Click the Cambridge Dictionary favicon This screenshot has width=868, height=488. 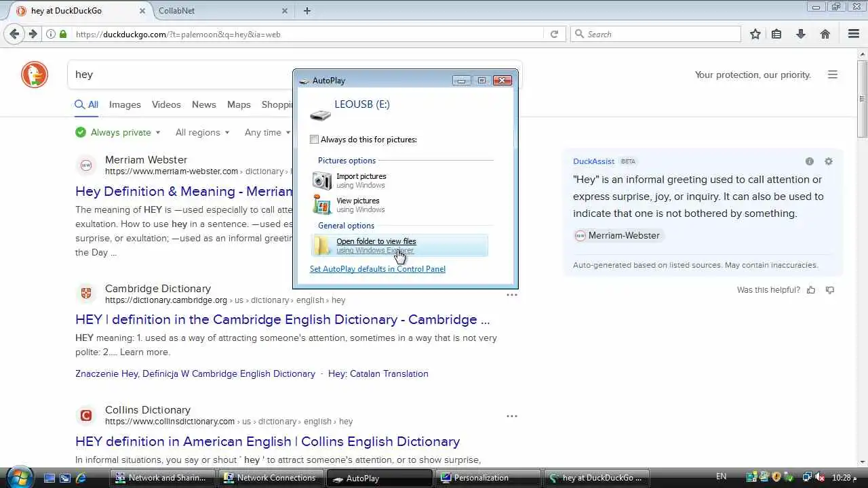pyautogui.click(x=86, y=293)
